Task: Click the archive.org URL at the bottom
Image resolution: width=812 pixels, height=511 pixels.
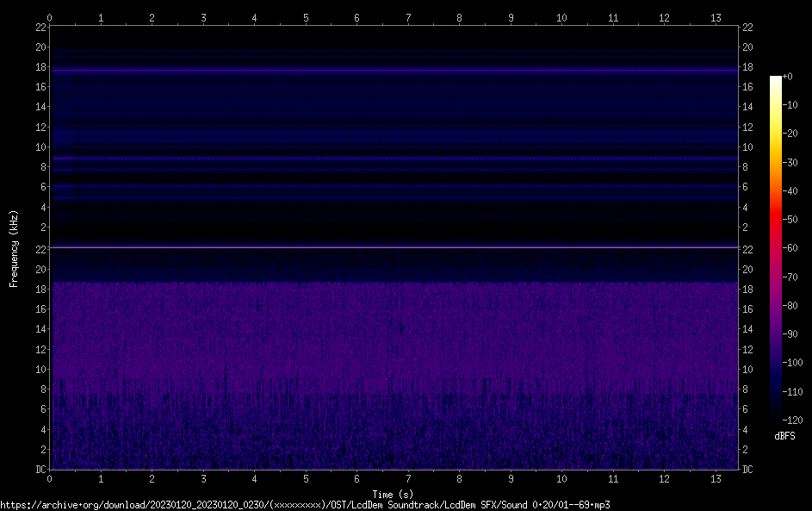Action: (305, 505)
